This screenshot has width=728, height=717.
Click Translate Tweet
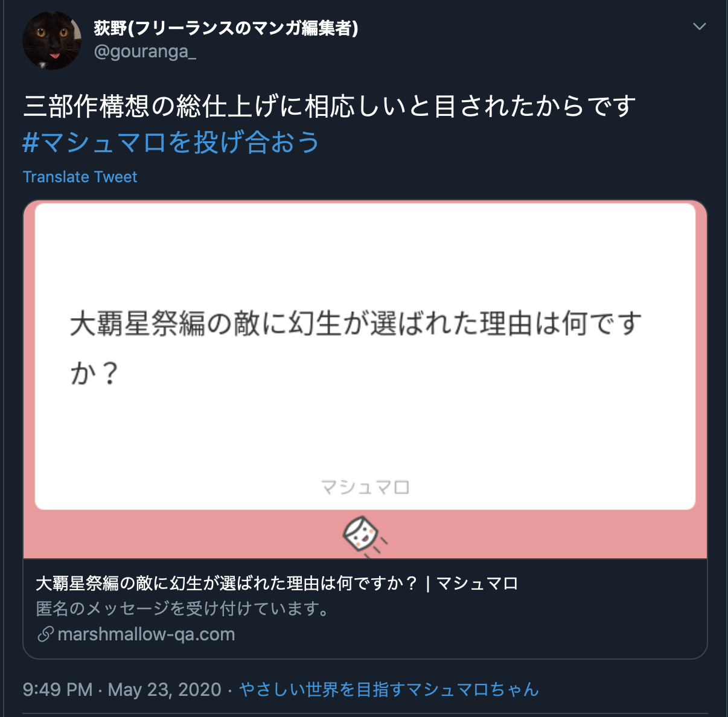pyautogui.click(x=80, y=177)
